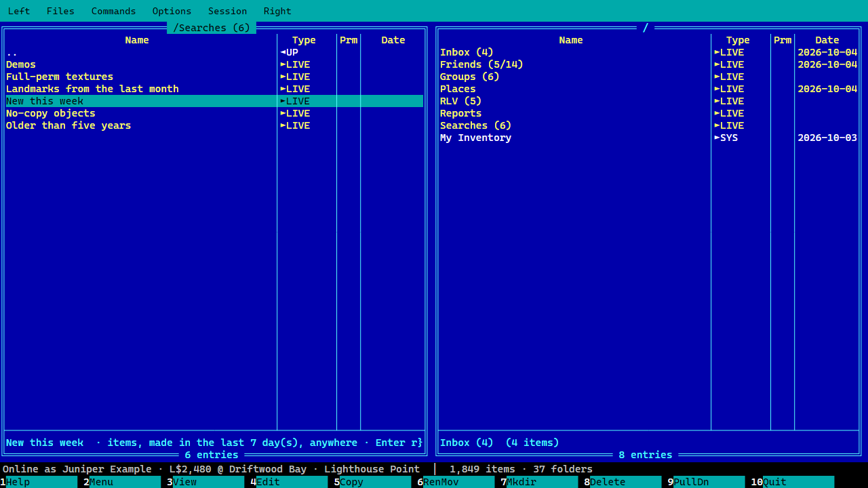Select the New this week entry
Image resolution: width=868 pixels, height=488 pixels.
(214, 101)
